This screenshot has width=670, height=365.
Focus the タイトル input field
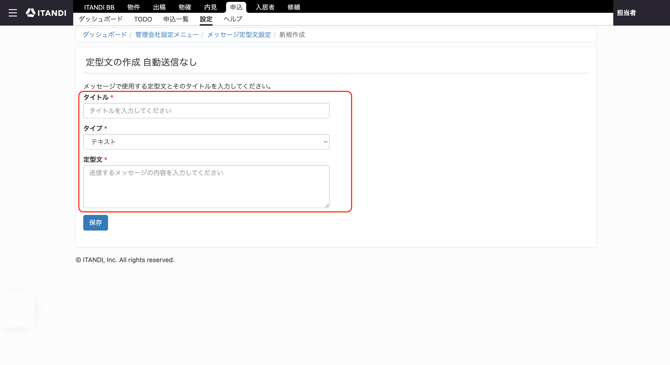point(206,111)
